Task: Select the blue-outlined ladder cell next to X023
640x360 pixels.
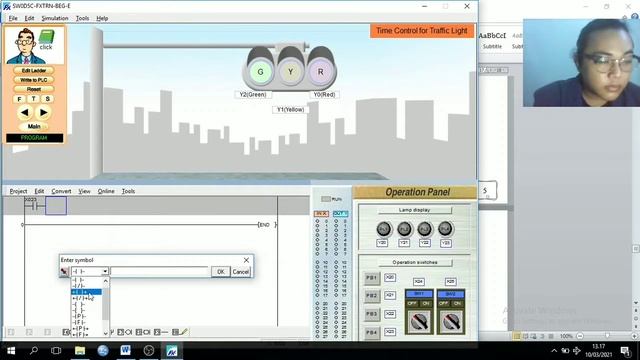Action: pos(56,206)
